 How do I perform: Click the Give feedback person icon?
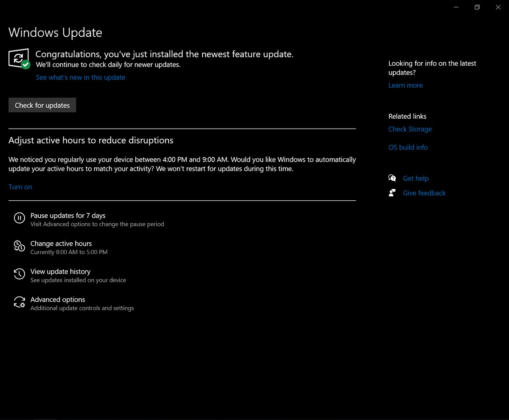(392, 193)
